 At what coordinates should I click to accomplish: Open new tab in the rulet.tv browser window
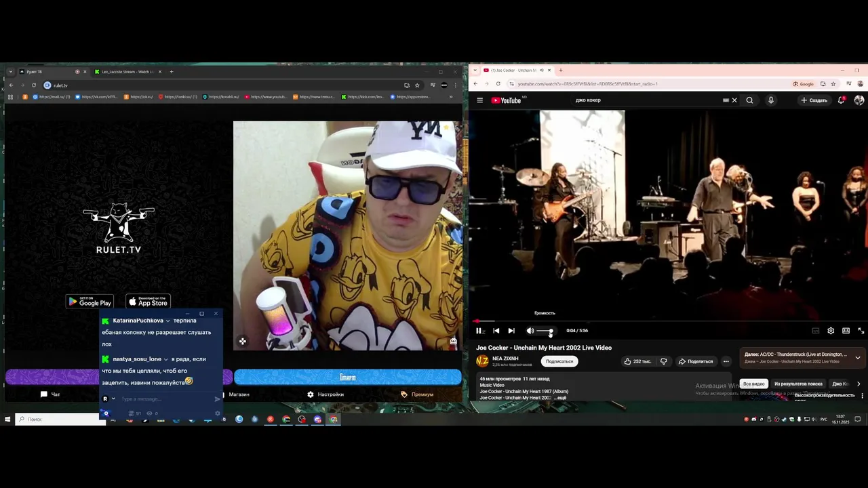pyautogui.click(x=172, y=72)
